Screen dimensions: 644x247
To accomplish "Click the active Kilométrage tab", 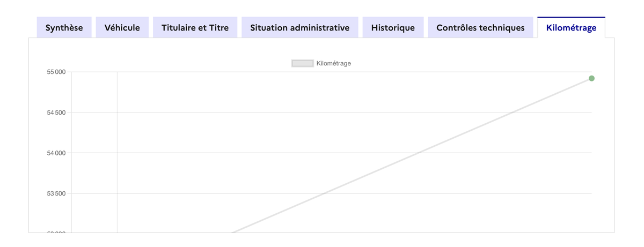I will click(571, 27).
